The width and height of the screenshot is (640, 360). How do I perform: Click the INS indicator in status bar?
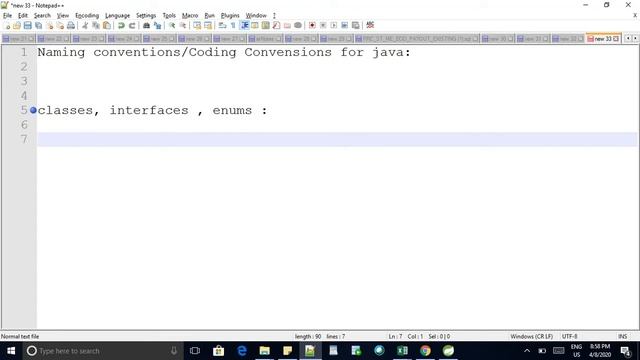click(x=622, y=336)
